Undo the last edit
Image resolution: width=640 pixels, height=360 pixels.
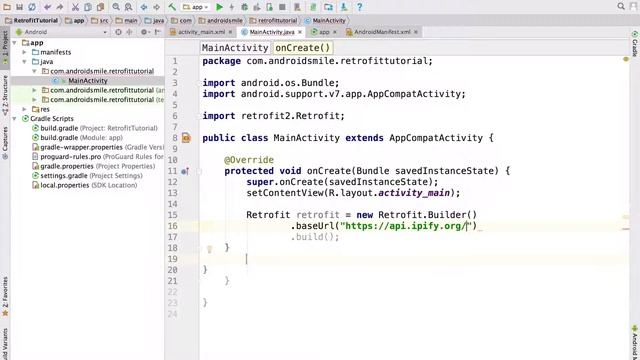(x=47, y=7)
